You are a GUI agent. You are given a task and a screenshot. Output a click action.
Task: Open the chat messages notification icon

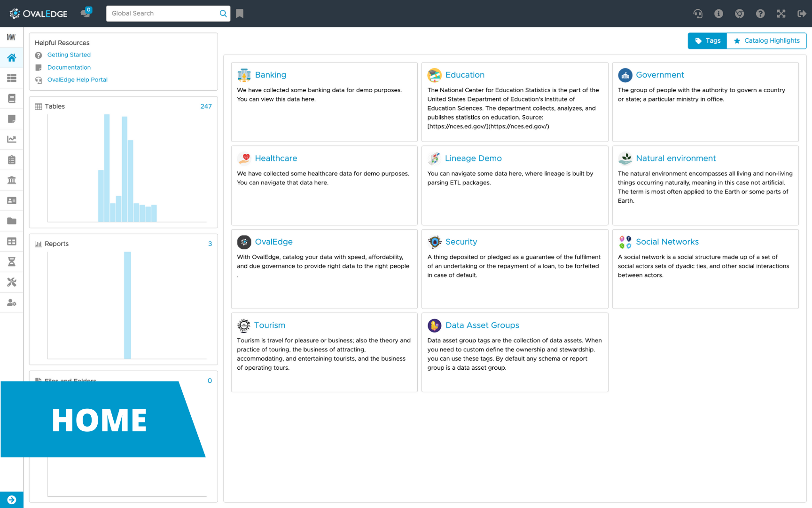coord(86,12)
